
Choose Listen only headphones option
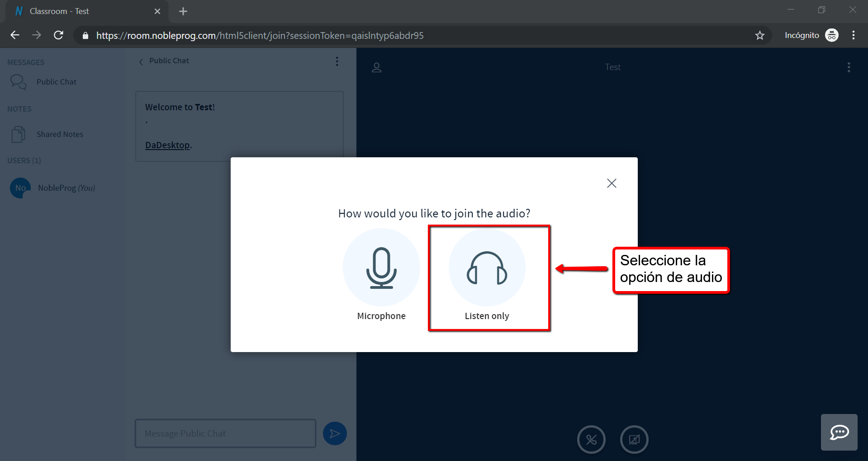pos(487,268)
